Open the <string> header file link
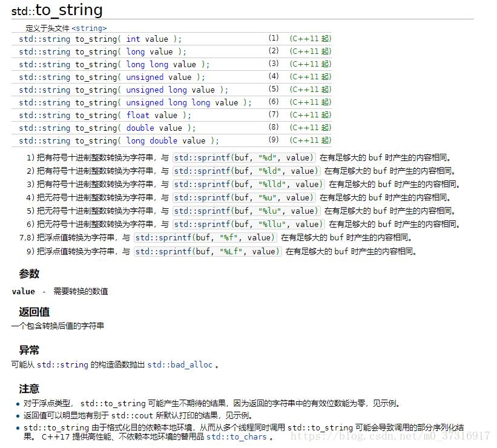 point(89,28)
